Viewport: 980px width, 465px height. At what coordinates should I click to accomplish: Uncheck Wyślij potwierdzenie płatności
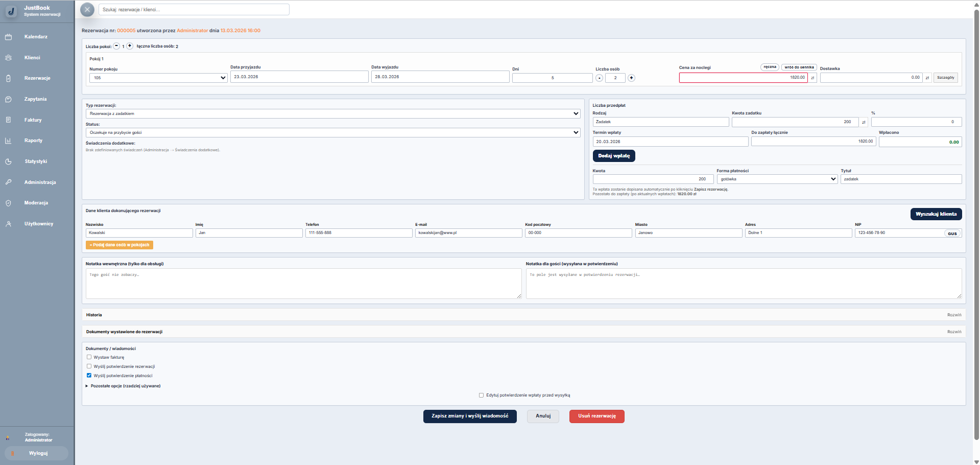[x=89, y=376]
